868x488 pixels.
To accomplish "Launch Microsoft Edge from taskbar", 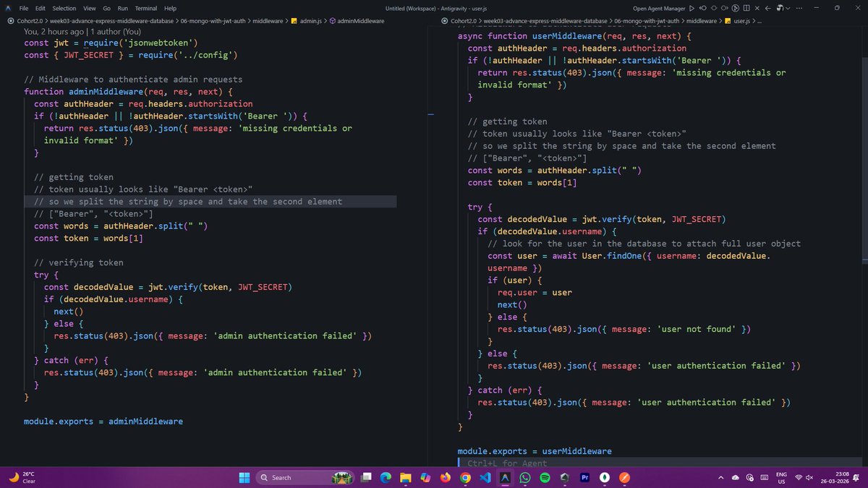I will click(386, 477).
